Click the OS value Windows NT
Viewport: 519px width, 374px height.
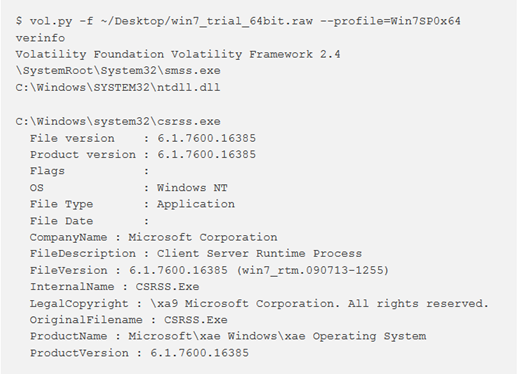(192, 188)
